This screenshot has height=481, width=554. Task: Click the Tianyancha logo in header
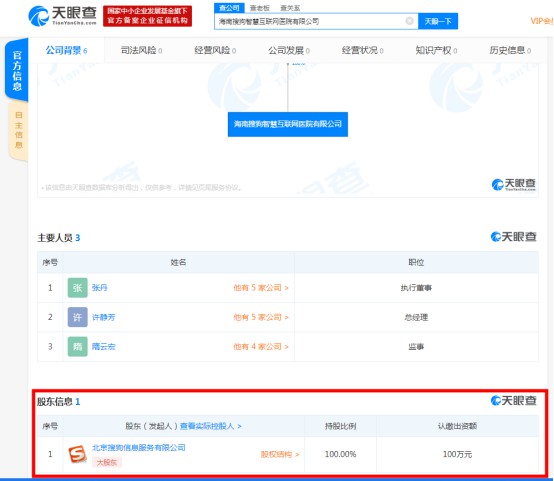63,16
